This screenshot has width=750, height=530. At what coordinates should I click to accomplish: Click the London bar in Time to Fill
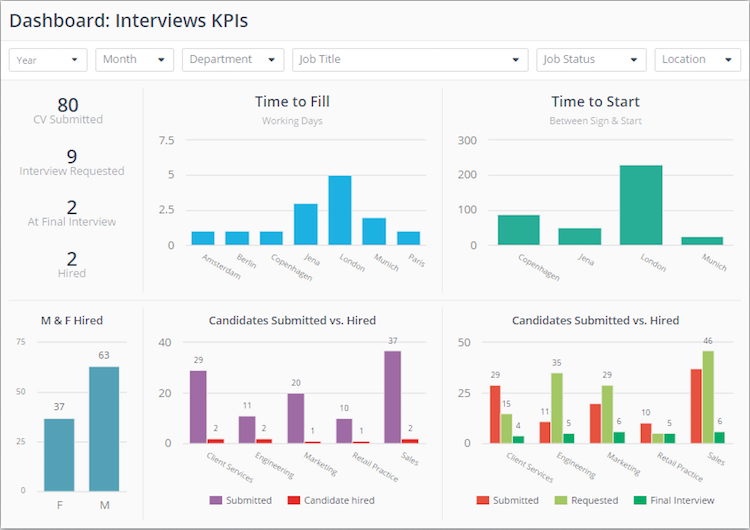340,211
